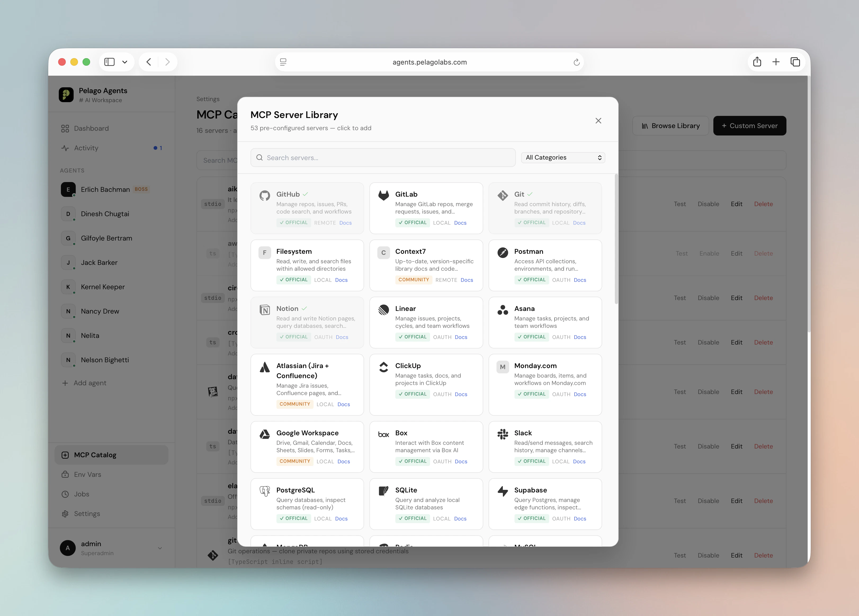
Task: Click the library dialog scrollbar
Action: point(616,239)
